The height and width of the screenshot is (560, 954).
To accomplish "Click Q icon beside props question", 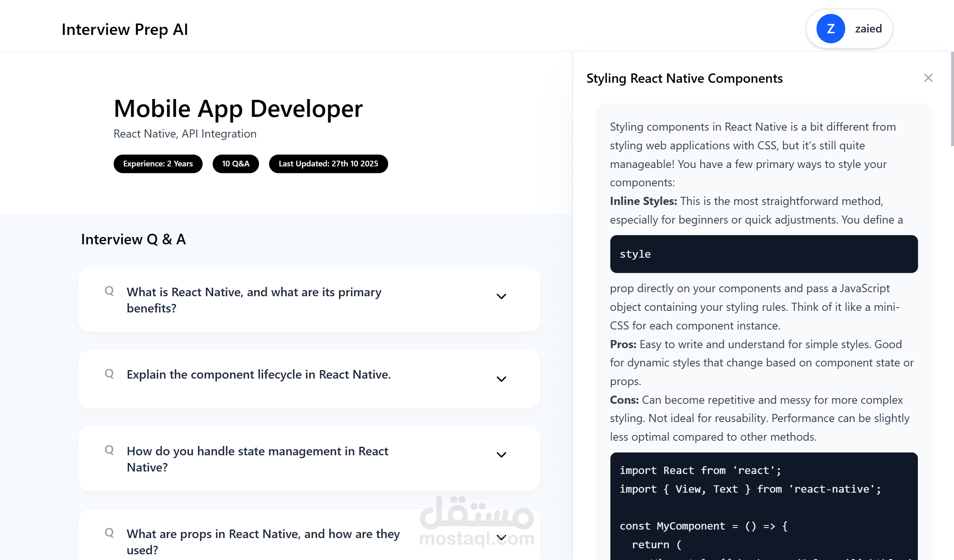I will (x=109, y=533).
